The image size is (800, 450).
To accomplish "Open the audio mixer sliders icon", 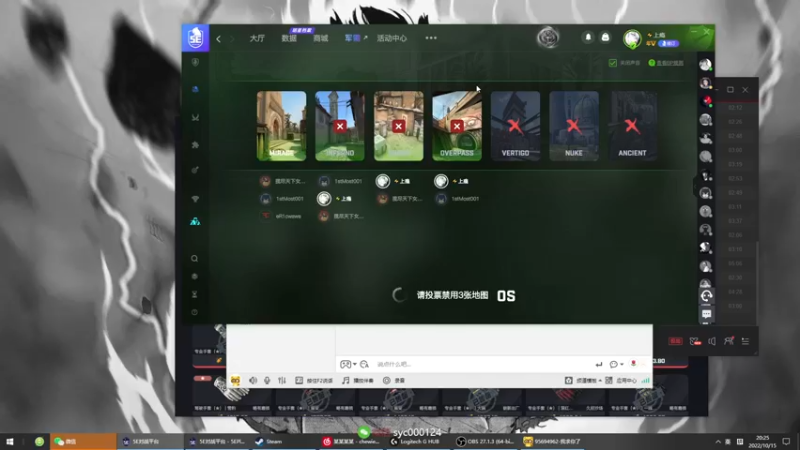I will [282, 381].
